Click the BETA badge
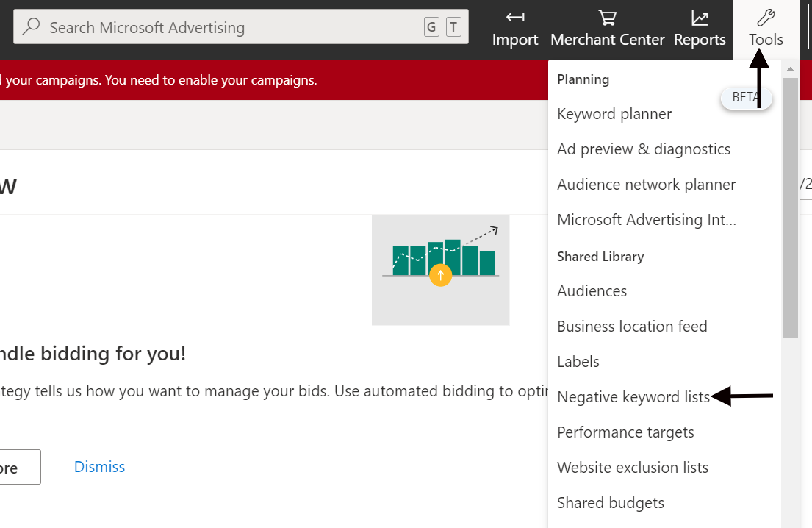The width and height of the screenshot is (812, 528). tap(747, 97)
